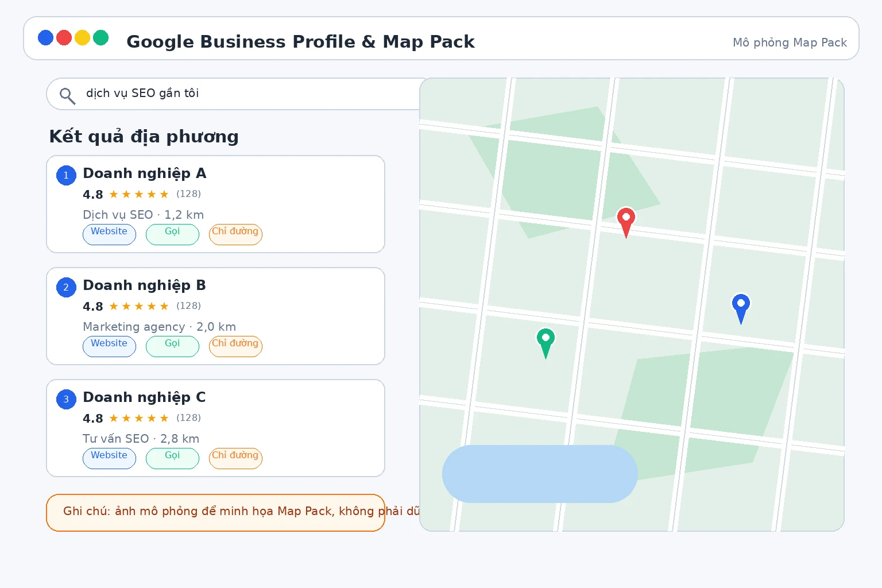882x588 pixels.
Task: Click the green dot in header
Action: pos(101,37)
